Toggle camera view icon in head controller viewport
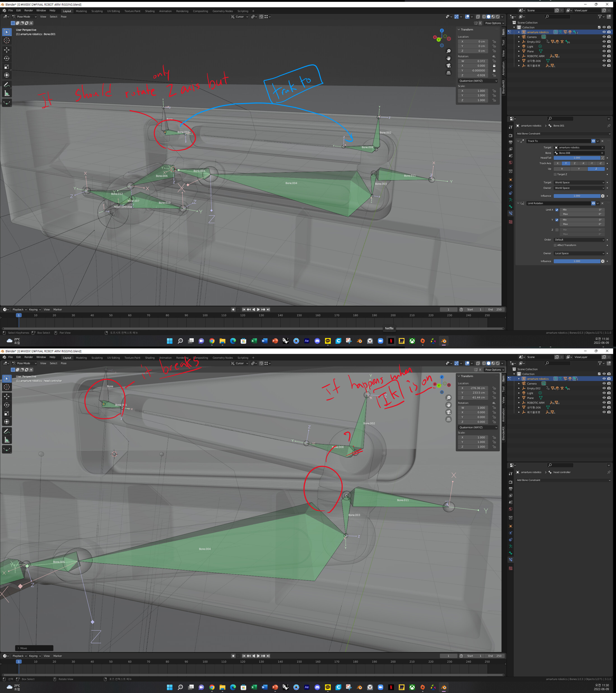Screen dimensions: 616x693 [448, 412]
